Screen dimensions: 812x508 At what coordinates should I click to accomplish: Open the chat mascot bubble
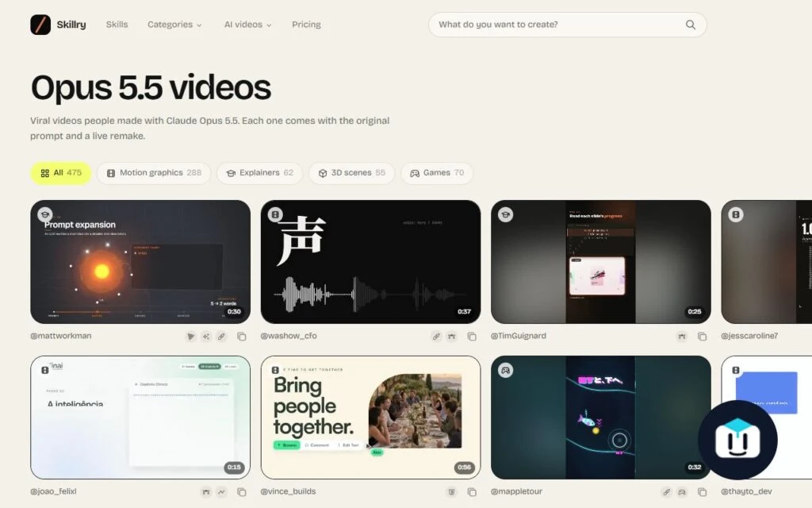pyautogui.click(x=737, y=440)
